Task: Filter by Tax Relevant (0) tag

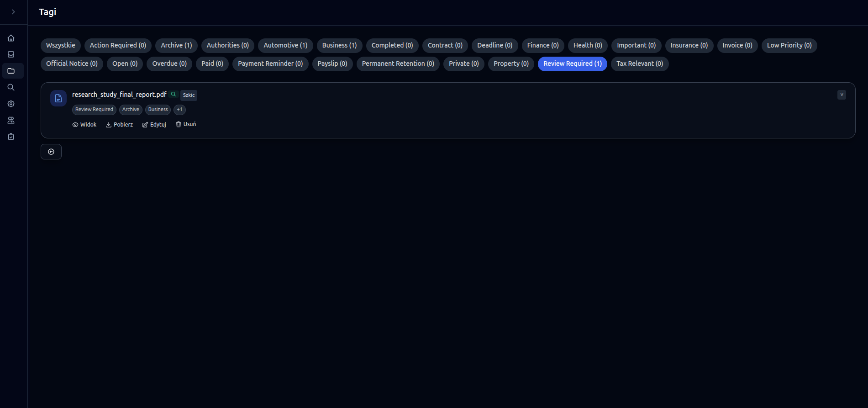Action: tap(640, 64)
